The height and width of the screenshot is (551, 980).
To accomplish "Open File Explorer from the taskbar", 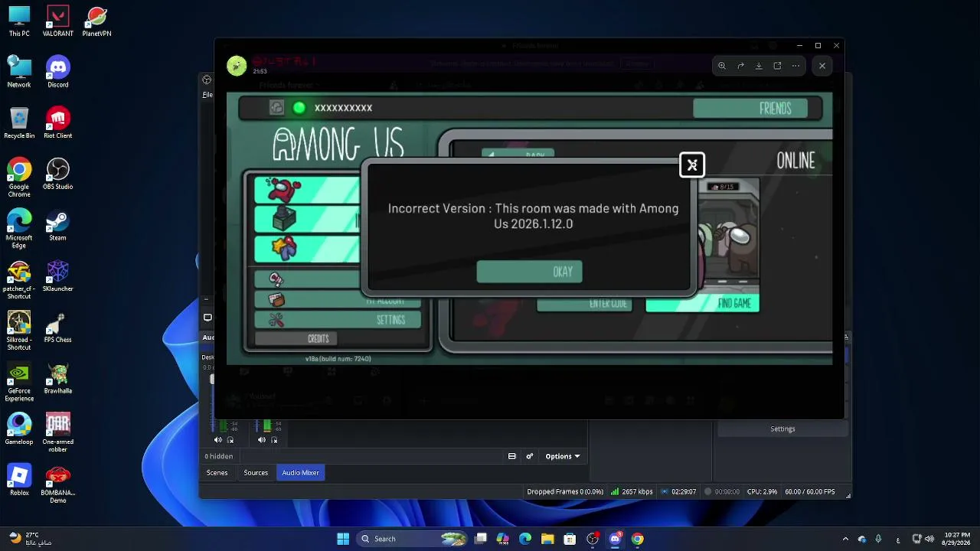I will tap(547, 539).
